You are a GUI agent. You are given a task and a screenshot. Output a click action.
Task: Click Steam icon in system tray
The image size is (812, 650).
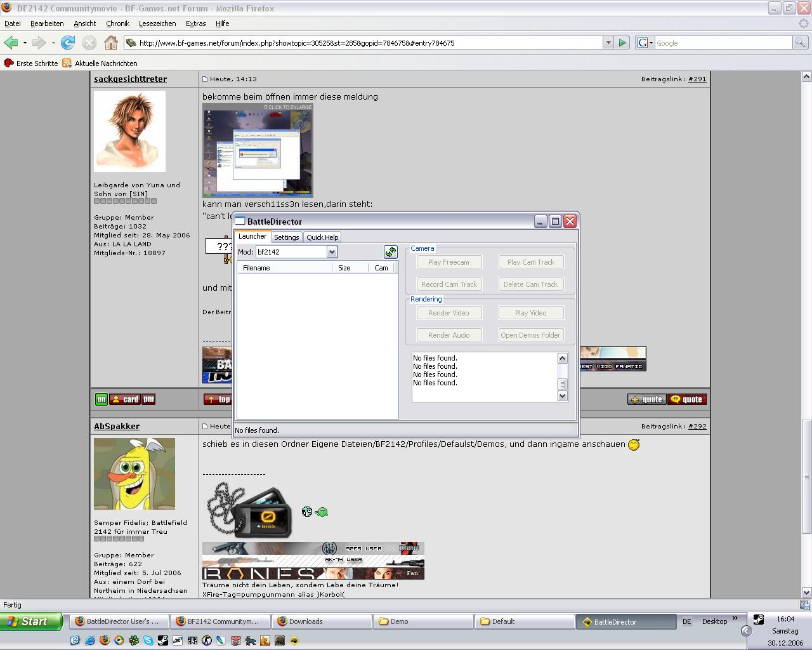tap(759, 619)
